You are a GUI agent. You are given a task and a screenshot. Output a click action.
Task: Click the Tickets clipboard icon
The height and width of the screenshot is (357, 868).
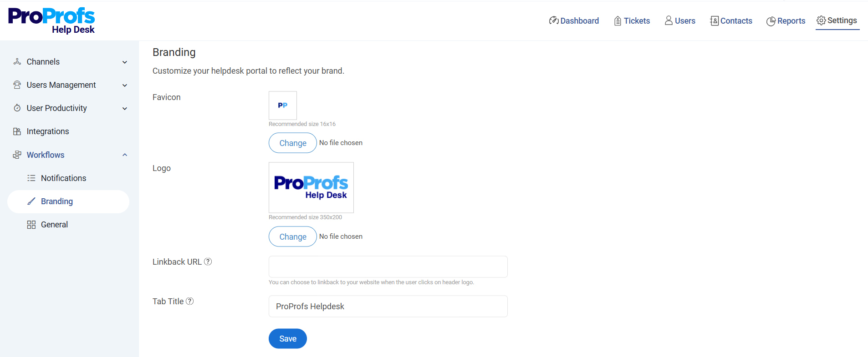coord(618,21)
